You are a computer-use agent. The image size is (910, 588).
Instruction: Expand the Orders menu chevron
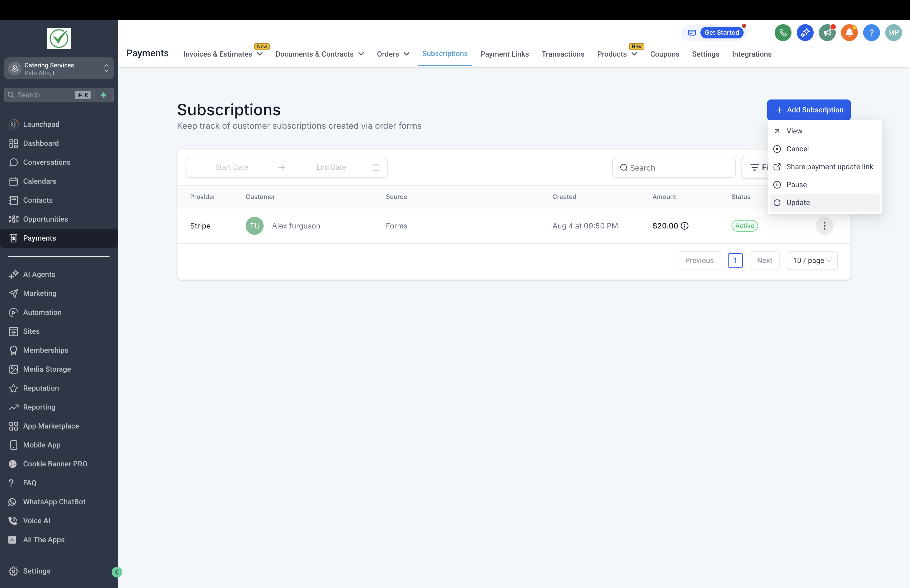coord(407,54)
